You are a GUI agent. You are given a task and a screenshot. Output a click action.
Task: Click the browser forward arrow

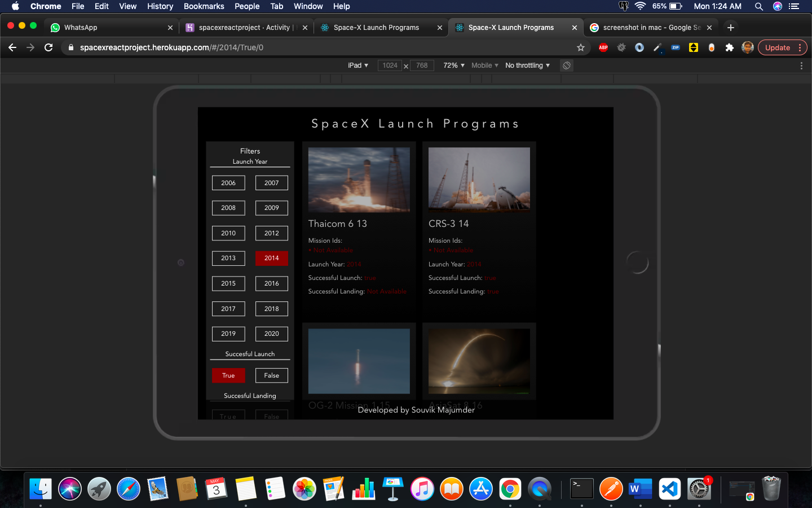pos(30,47)
